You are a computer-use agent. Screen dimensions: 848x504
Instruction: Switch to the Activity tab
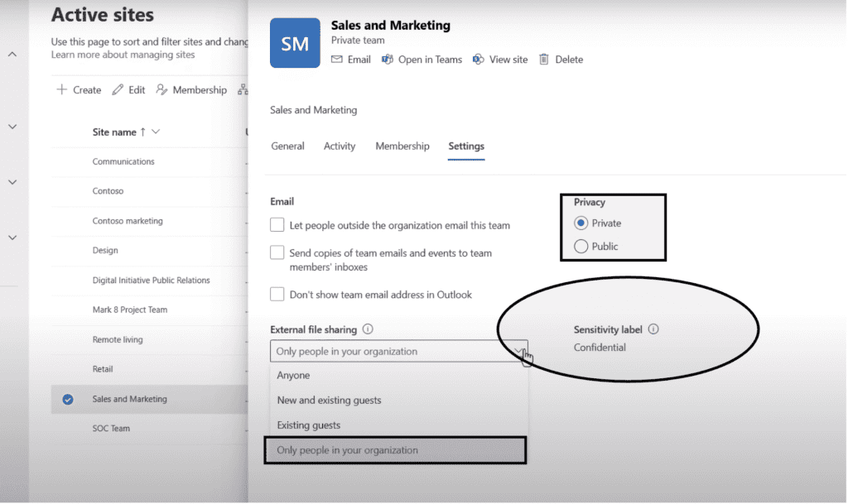coord(340,146)
